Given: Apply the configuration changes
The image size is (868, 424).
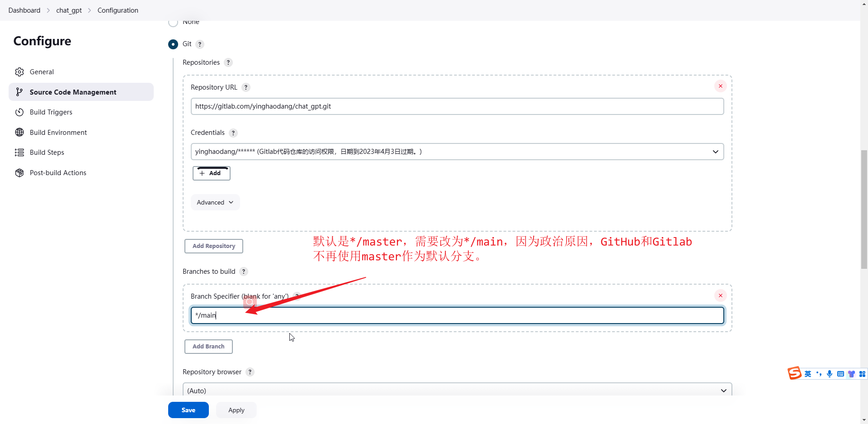Looking at the screenshot, I should tap(236, 410).
